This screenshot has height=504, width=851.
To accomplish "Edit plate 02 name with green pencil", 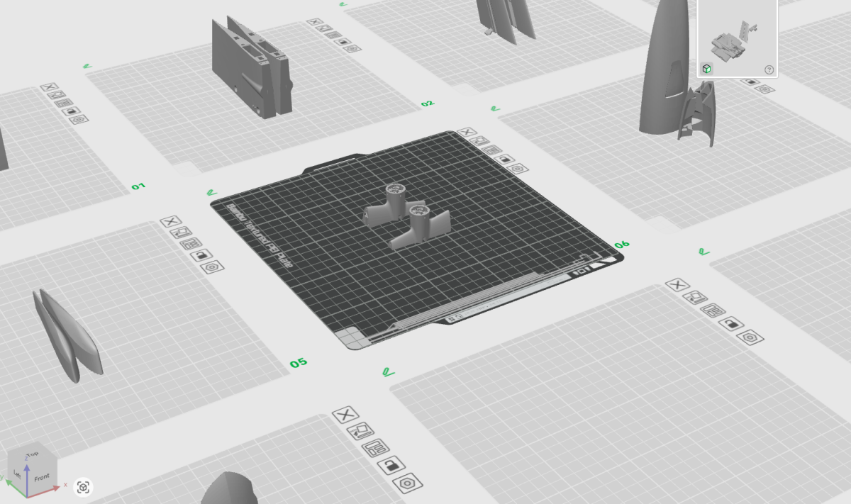I will tap(87, 66).
